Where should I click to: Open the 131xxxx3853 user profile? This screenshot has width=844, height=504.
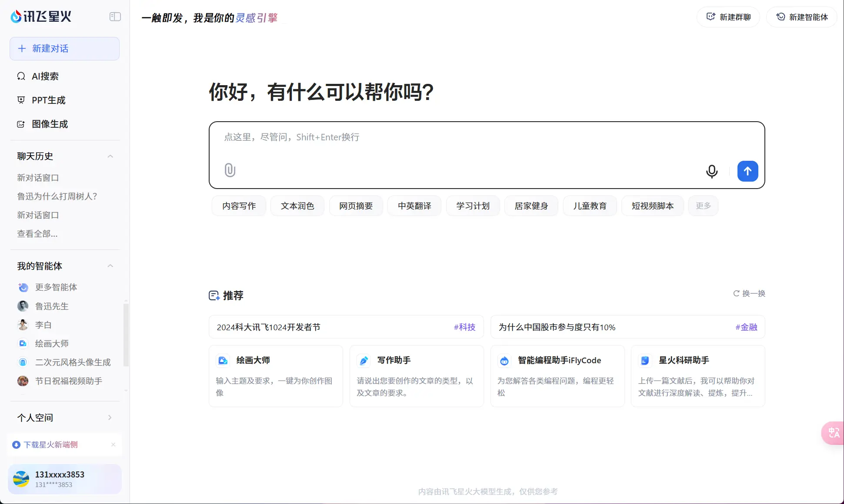[64, 479]
